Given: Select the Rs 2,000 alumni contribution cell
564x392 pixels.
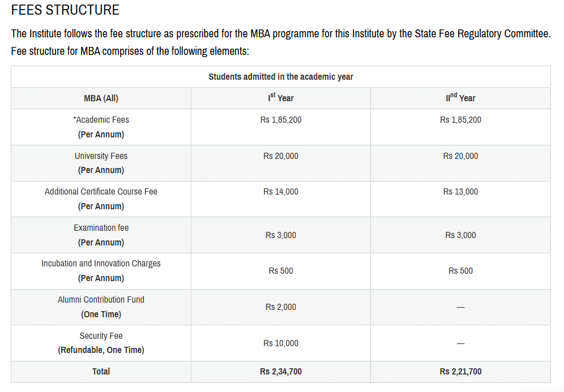Looking at the screenshot, I should pyautogui.click(x=280, y=307).
